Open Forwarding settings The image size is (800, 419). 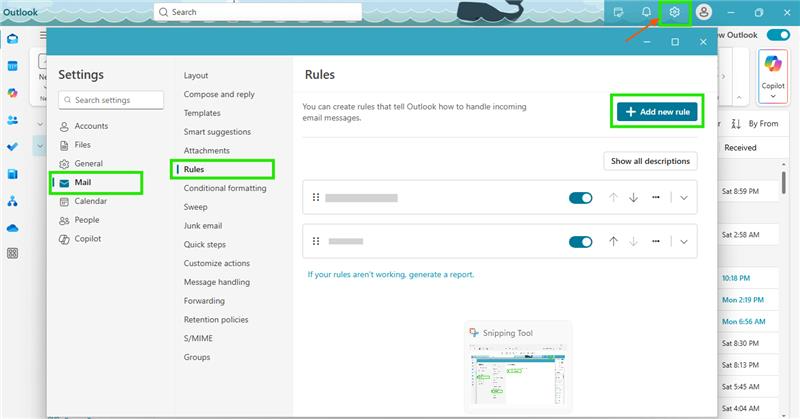point(204,301)
